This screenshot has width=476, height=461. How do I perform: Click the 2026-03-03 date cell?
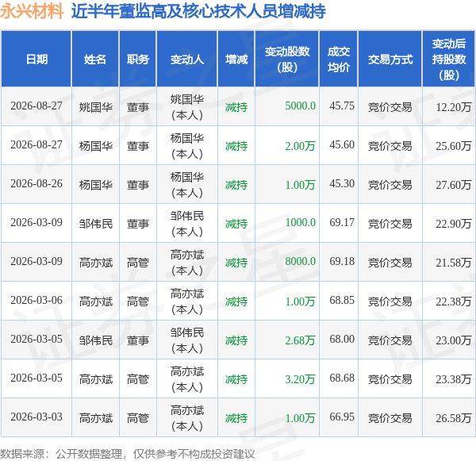click(x=36, y=417)
